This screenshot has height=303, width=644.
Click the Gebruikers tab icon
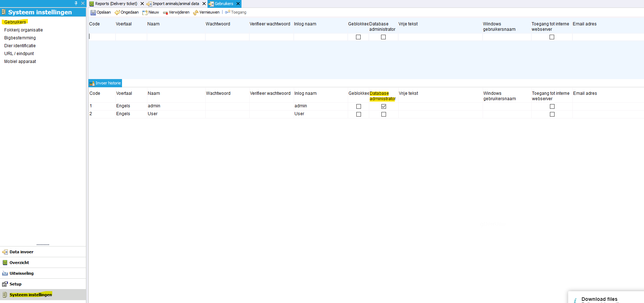[211, 4]
